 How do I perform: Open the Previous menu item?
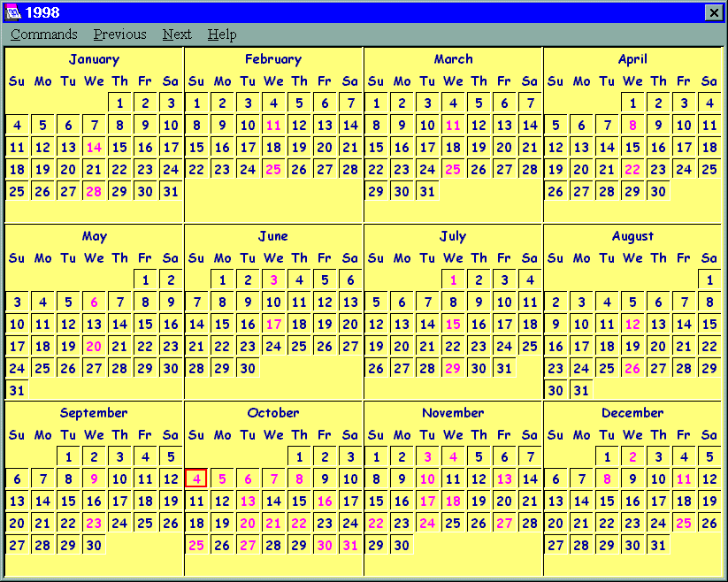[119, 34]
